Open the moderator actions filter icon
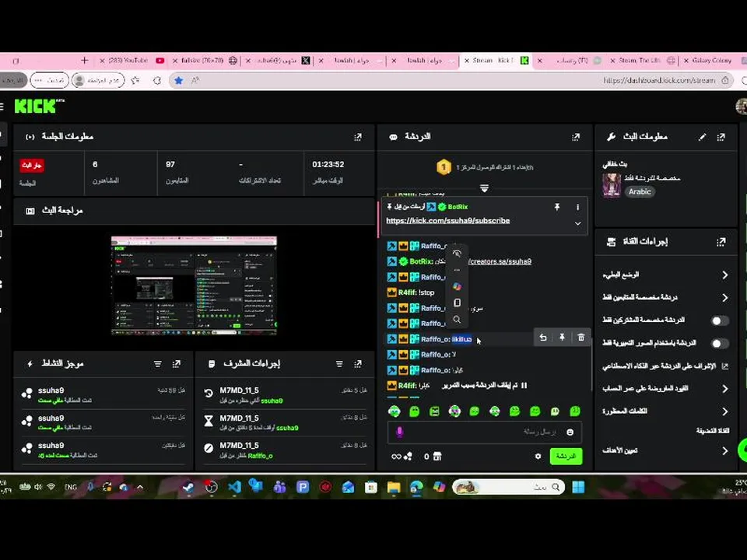 tap(339, 364)
